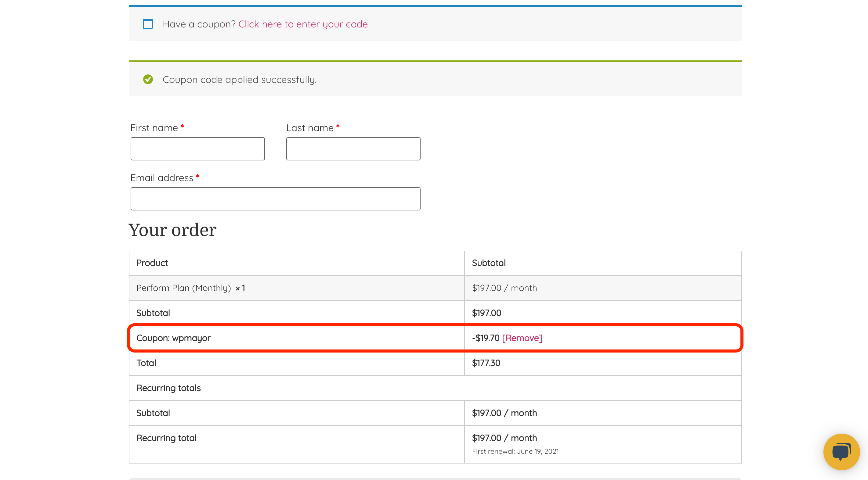Focus the Last name input field
This screenshot has height=480, width=868.
click(353, 149)
